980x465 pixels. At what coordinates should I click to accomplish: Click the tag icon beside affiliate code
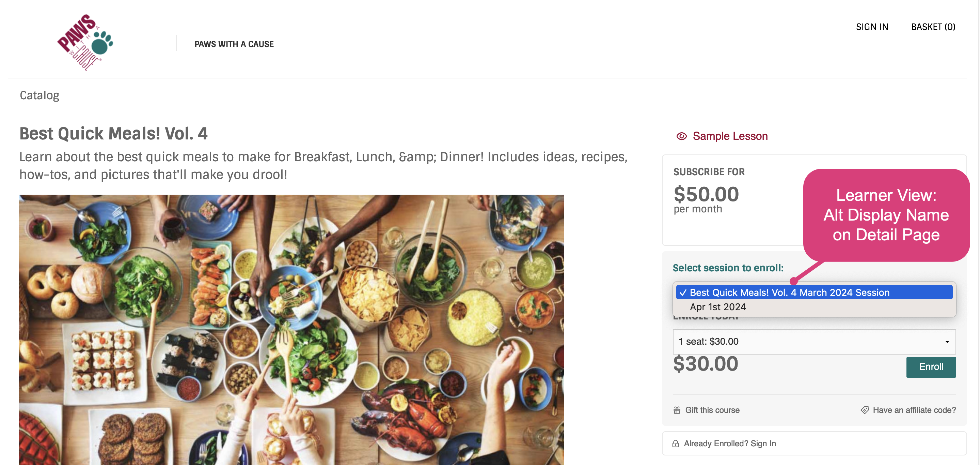point(864,410)
